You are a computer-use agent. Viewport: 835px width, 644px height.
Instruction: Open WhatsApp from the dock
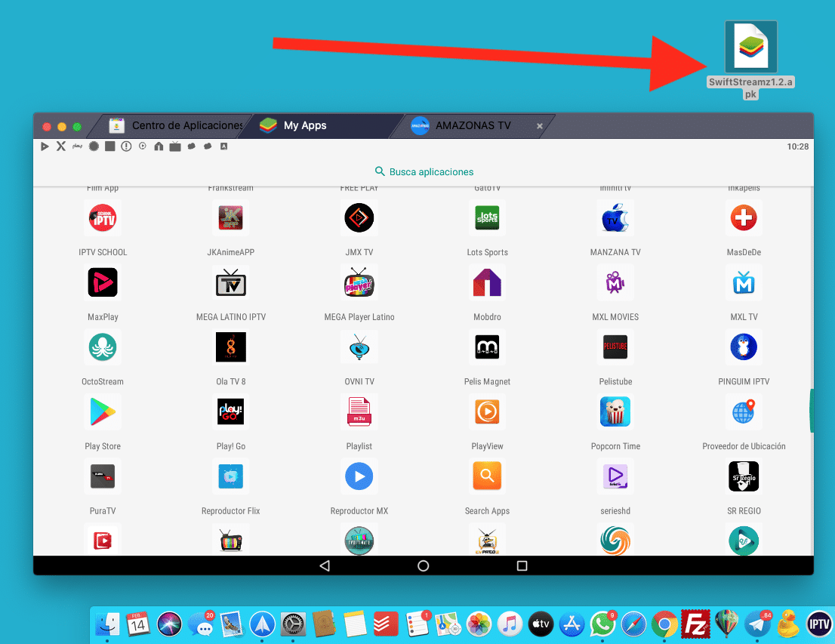point(602,625)
